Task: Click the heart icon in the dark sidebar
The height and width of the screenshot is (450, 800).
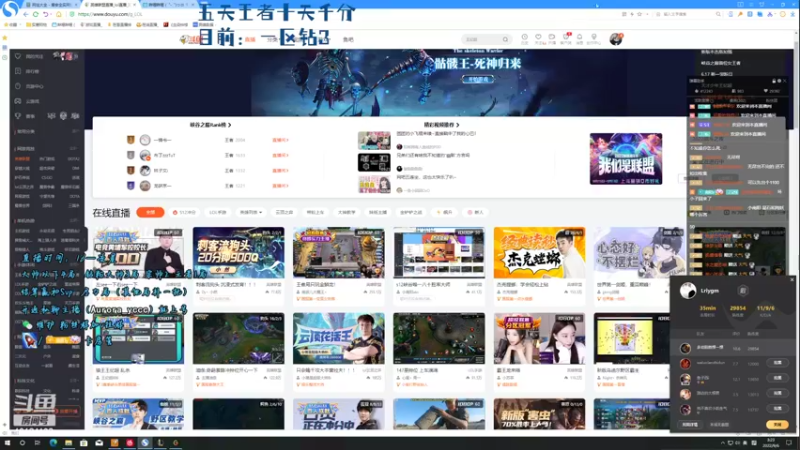Action: pyautogui.click(x=18, y=56)
